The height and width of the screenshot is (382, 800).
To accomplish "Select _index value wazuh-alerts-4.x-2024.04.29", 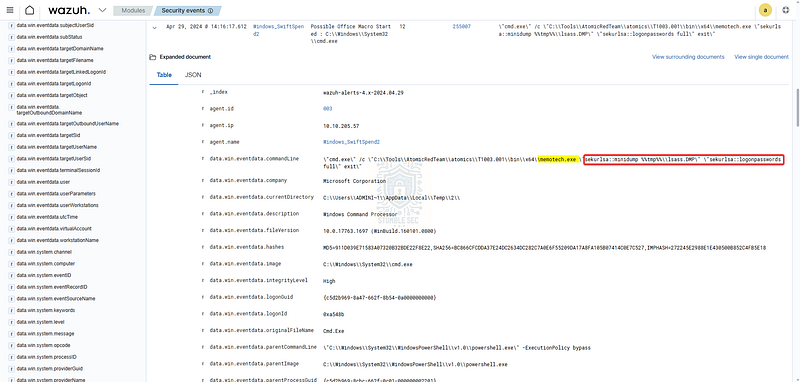I will pyautogui.click(x=364, y=92).
